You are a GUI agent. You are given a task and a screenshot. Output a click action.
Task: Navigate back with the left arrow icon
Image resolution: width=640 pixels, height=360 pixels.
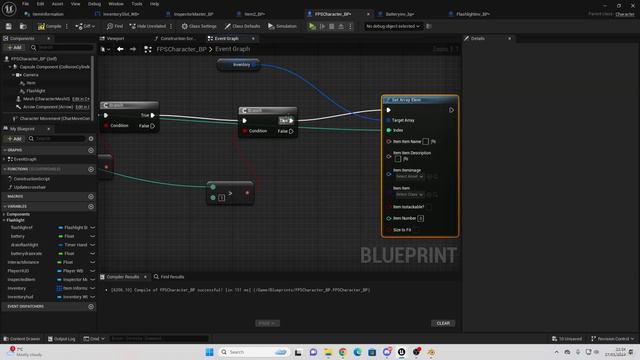[120, 49]
